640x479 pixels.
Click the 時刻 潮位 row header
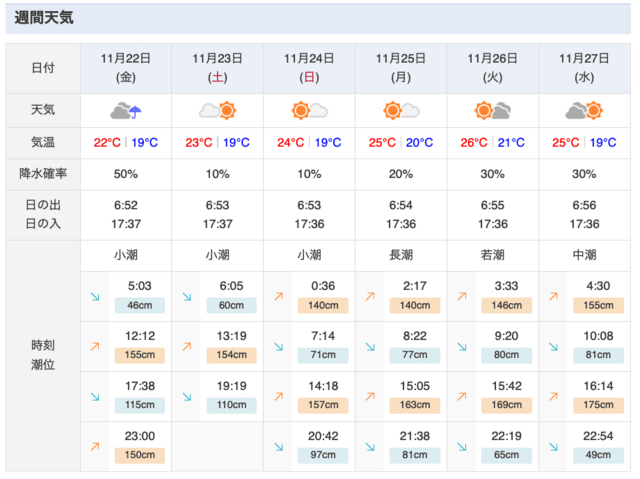pos(43,355)
